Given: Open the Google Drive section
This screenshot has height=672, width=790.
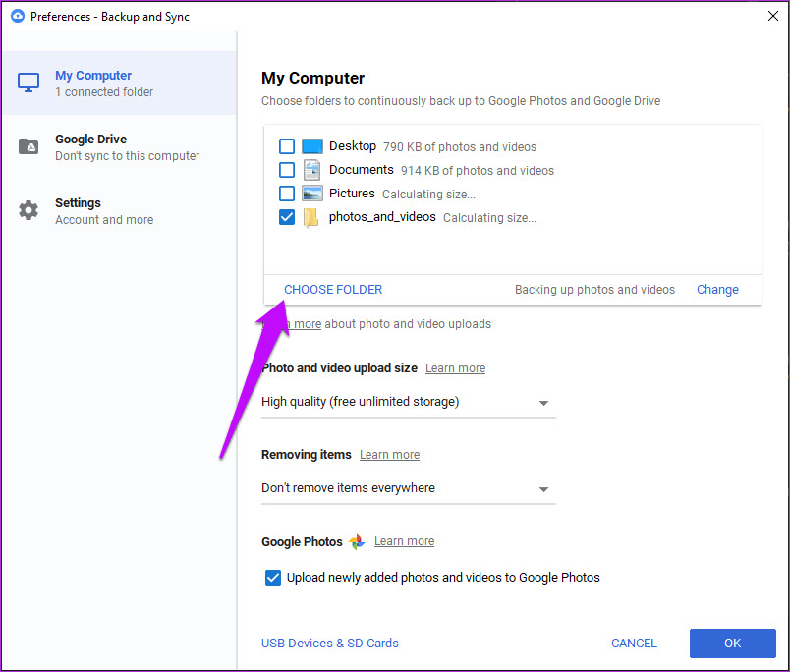Looking at the screenshot, I should click(119, 147).
